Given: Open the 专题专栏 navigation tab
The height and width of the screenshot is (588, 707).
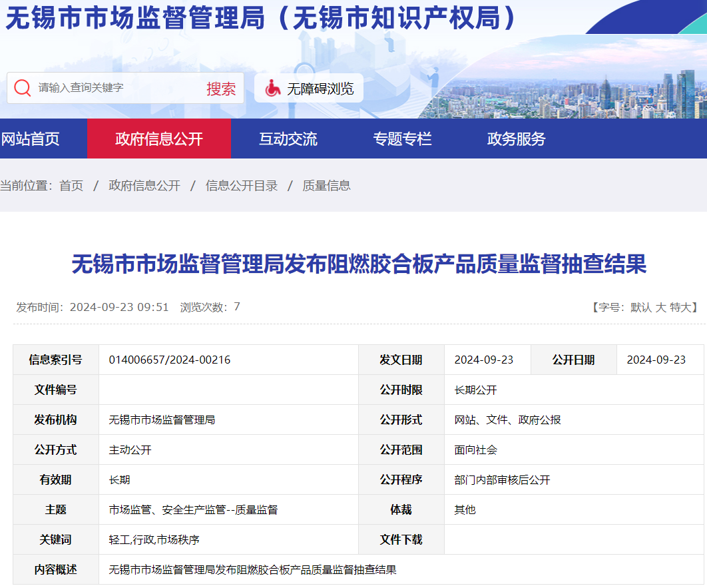Looking at the screenshot, I should [402, 139].
